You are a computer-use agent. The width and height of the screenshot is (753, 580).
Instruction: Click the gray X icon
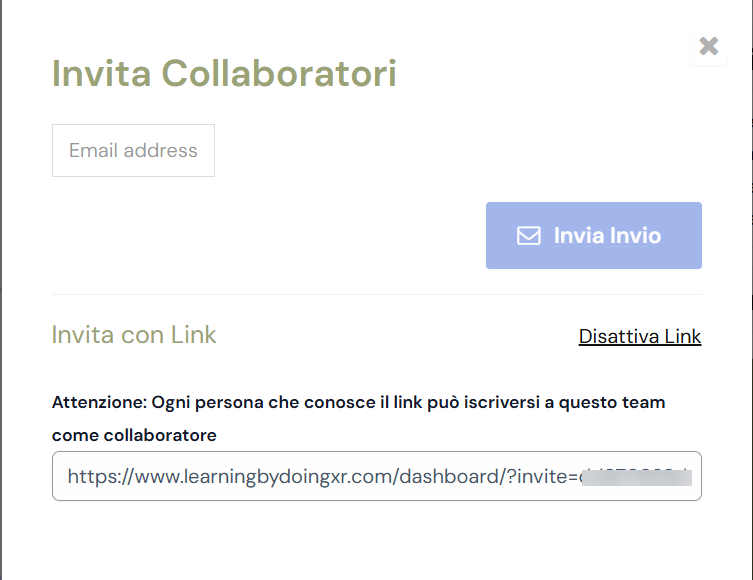coord(709,46)
